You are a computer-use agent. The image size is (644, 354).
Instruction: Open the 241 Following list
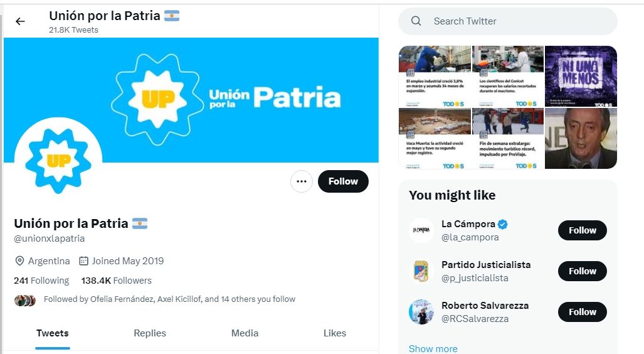(41, 281)
